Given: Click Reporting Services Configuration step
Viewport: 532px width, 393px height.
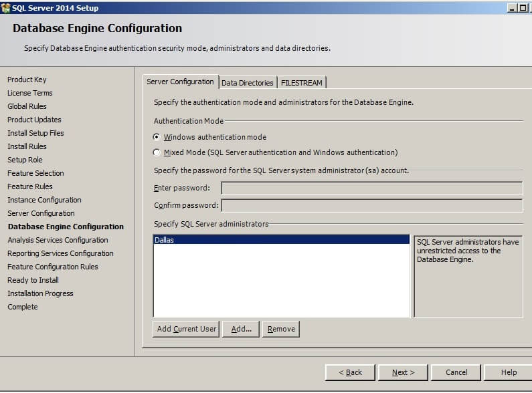Looking at the screenshot, I should [x=60, y=253].
